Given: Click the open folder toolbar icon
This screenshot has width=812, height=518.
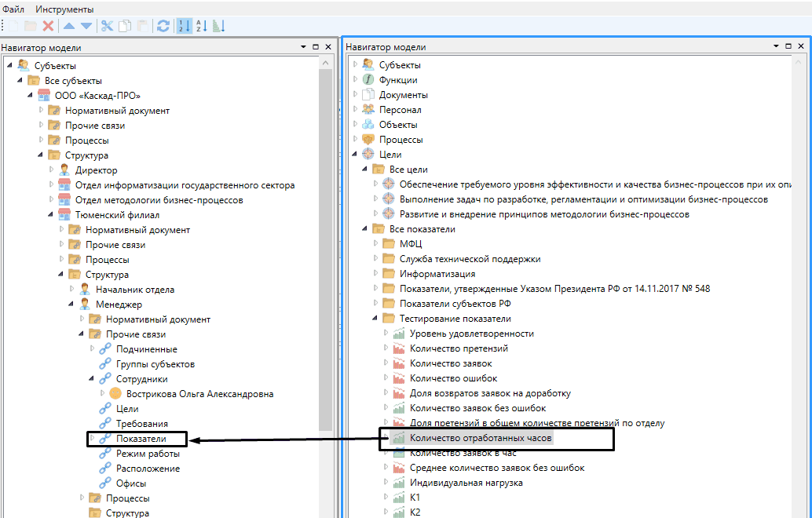Looking at the screenshot, I should click(x=31, y=26).
